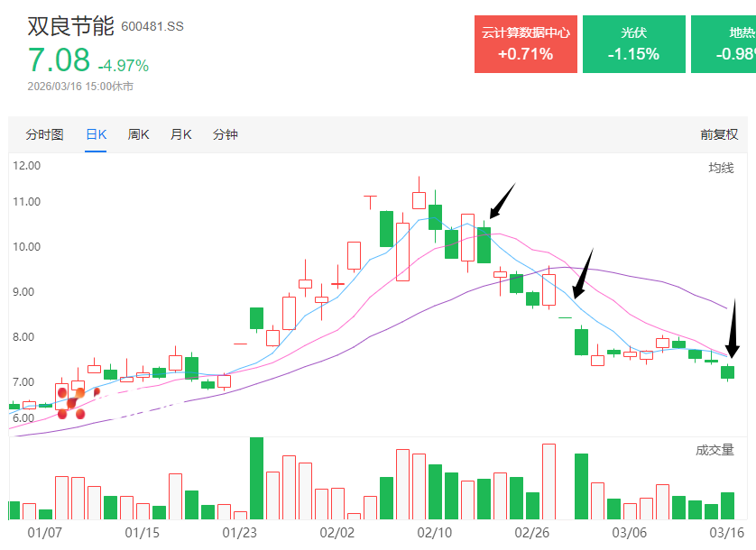Click the 7.08 current price figure

tap(59, 60)
